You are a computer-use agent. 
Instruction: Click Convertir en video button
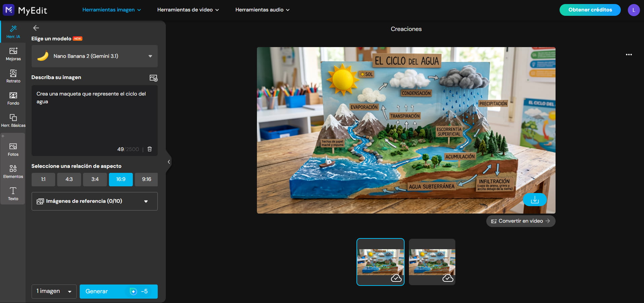(521, 221)
